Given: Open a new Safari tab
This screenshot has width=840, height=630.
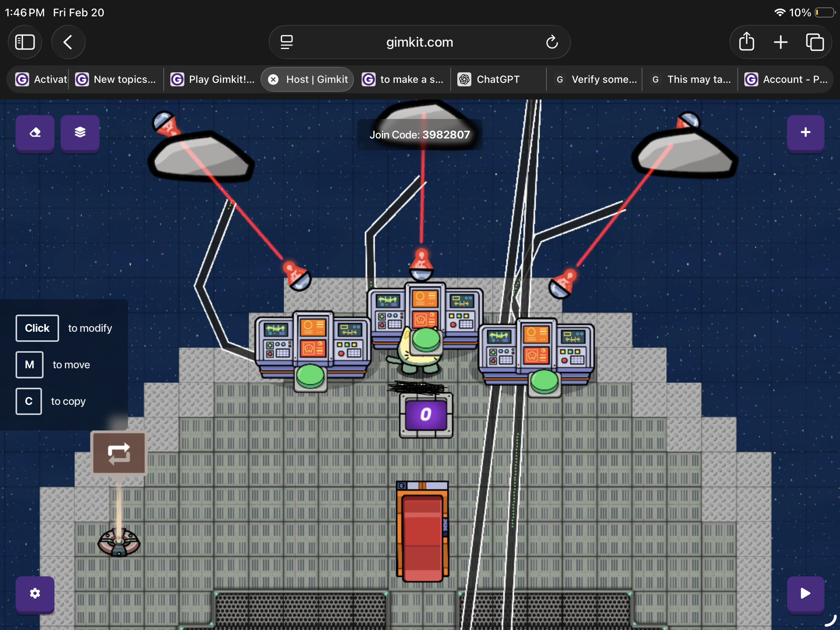Looking at the screenshot, I should click(x=780, y=42).
